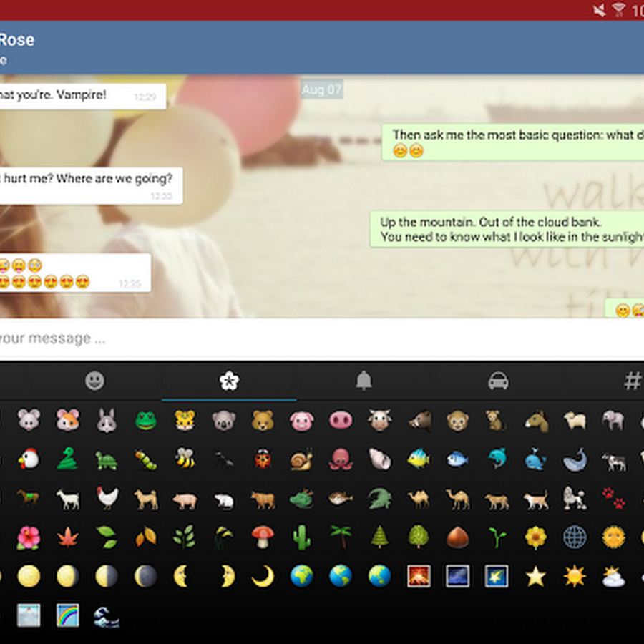Insert the rooster emoji

(x=107, y=498)
